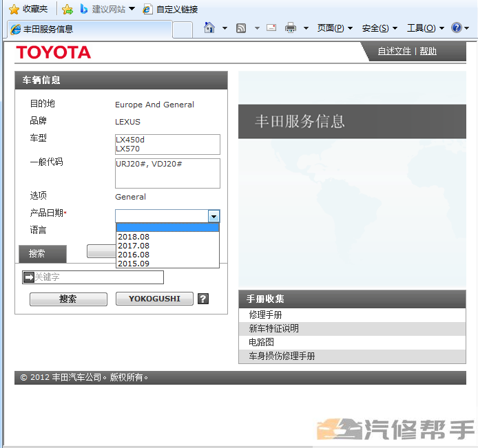Click the add to favorites bar icon
This screenshot has height=448, width=478.
click(x=67, y=10)
